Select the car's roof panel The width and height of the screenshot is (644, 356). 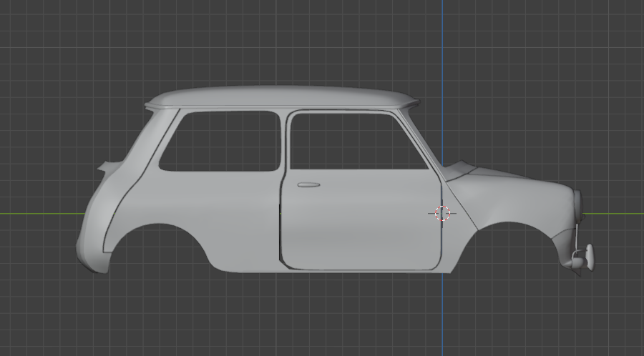pos(282,97)
